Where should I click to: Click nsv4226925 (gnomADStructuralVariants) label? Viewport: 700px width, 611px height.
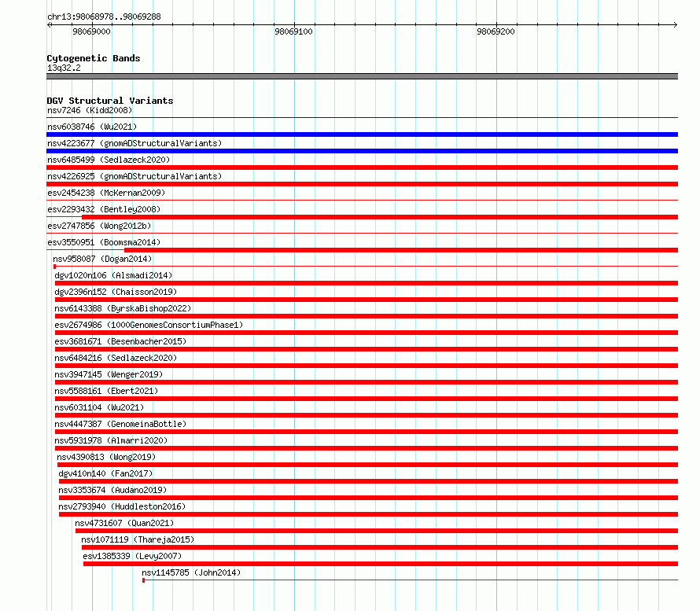click(x=134, y=176)
